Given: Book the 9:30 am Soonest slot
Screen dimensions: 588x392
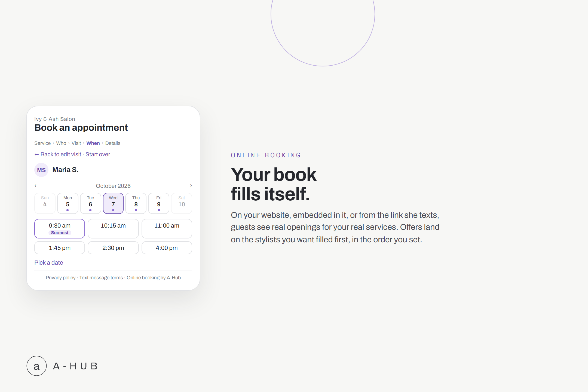Looking at the screenshot, I should [x=60, y=229].
